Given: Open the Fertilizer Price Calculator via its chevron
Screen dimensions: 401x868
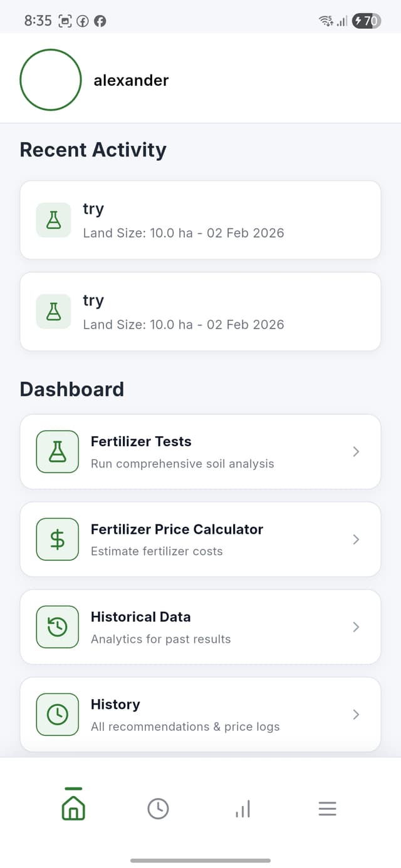Looking at the screenshot, I should point(356,539).
